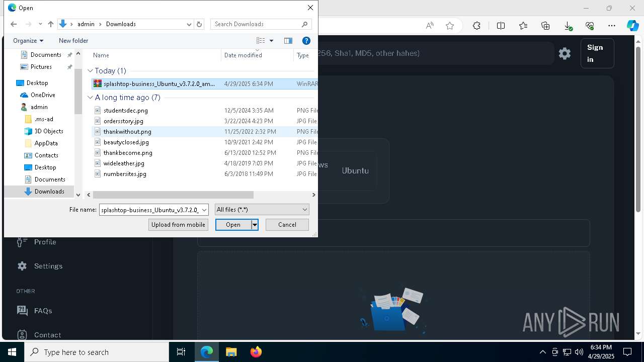Open page settings gear icon
This screenshot has height=362, width=644.
click(565, 53)
